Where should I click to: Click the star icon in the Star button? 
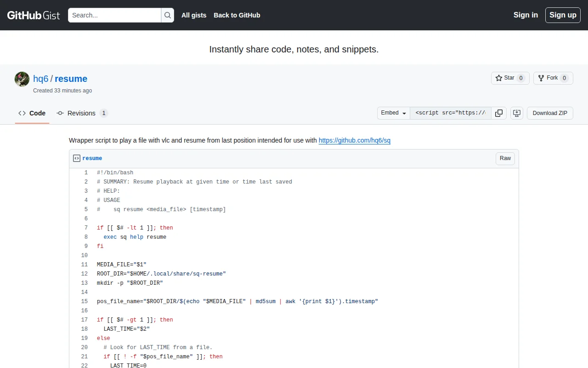point(499,78)
